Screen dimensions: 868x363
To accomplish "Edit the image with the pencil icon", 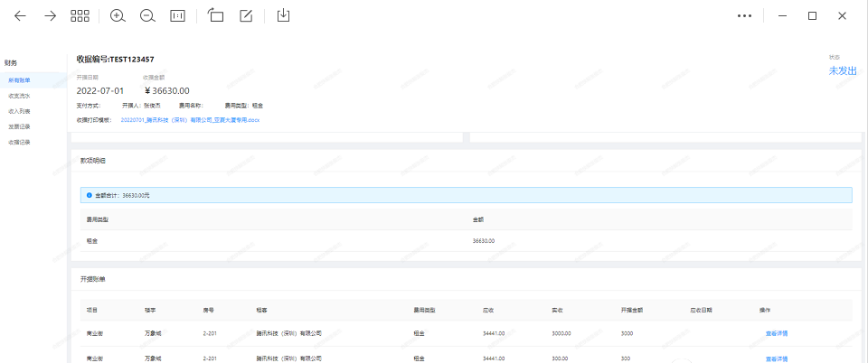I will [246, 15].
